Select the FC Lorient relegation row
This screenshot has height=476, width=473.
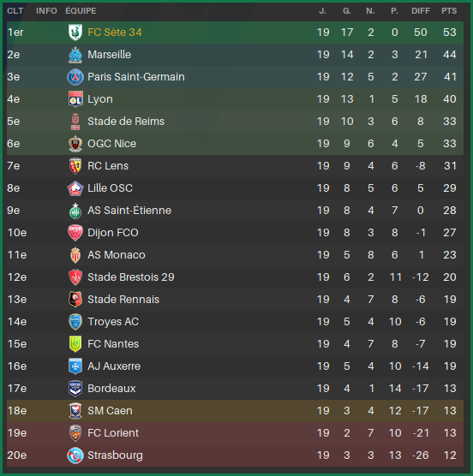tap(235, 433)
